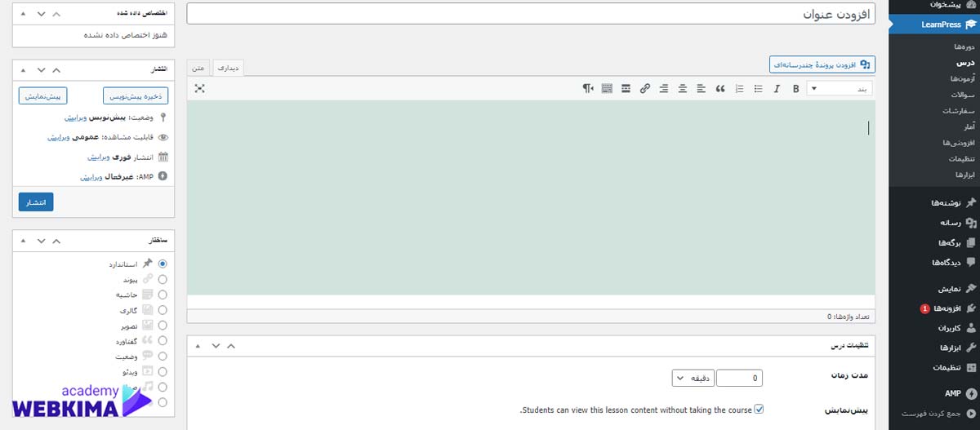
Task: Align text right in the editor
Action: pos(664,88)
